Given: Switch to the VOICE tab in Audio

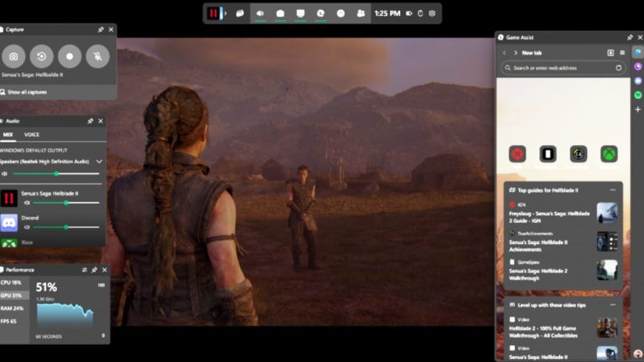Looking at the screenshot, I should [32, 135].
